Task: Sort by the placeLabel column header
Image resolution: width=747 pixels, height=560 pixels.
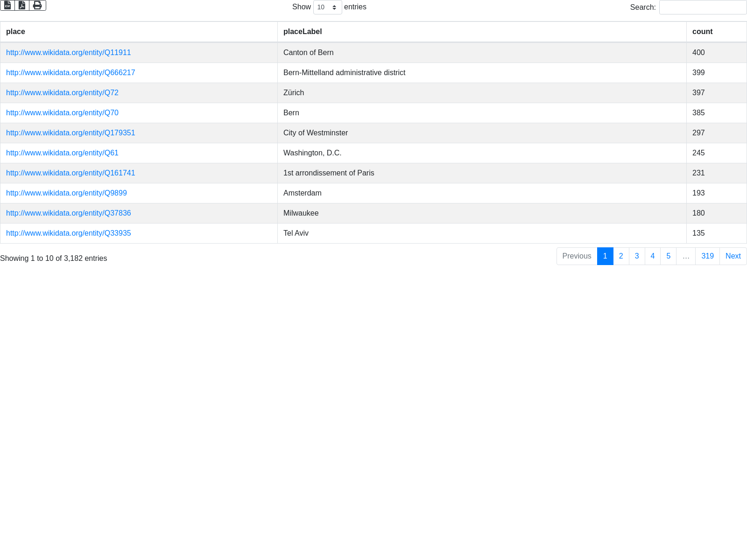Action: [x=303, y=32]
